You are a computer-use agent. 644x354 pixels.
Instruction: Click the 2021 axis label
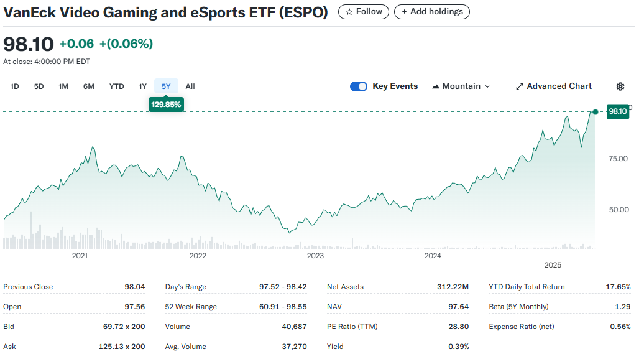(80, 256)
